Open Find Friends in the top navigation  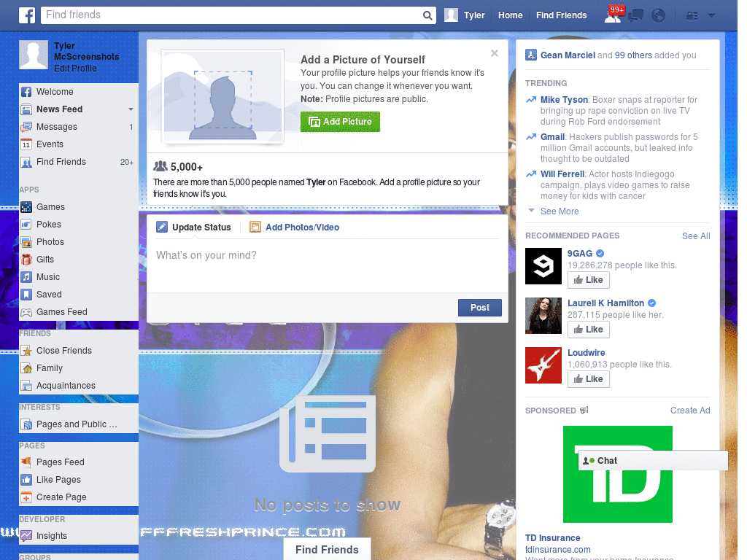pyautogui.click(x=561, y=15)
